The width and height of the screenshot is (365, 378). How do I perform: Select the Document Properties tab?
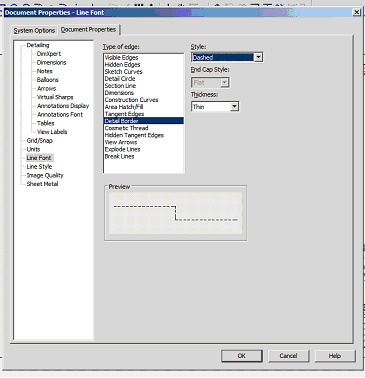[x=88, y=30]
